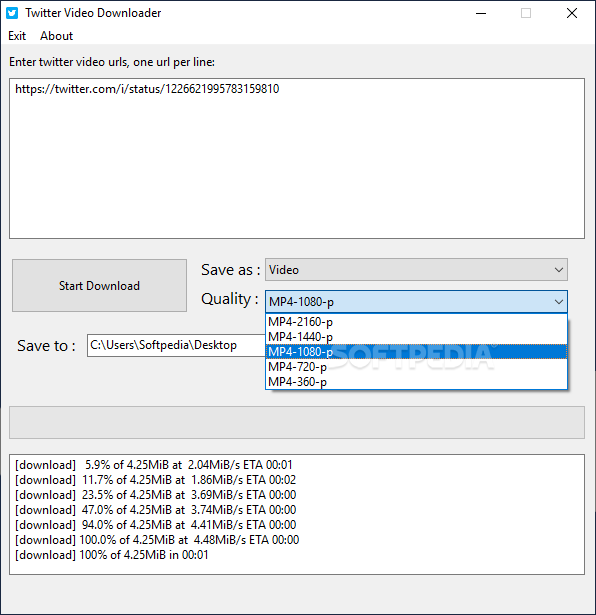
Task: Click the log line showing 94.0% progress
Action: (155, 525)
